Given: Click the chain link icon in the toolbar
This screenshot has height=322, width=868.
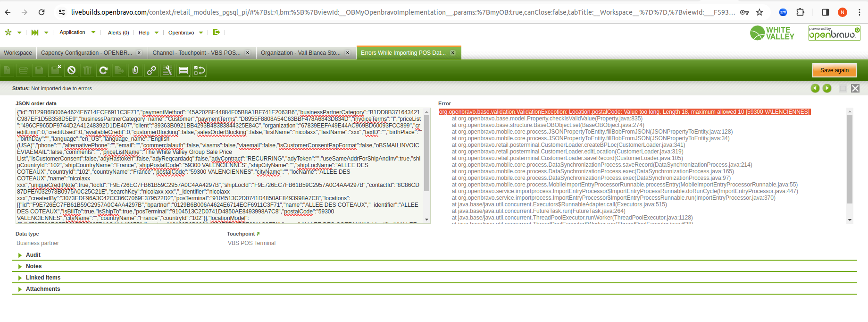Looking at the screenshot, I should coord(151,70).
